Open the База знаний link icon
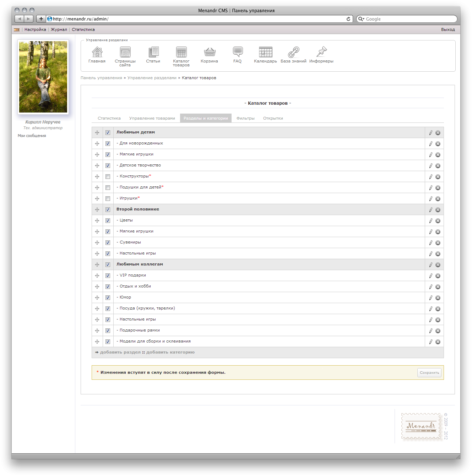This screenshot has height=476, width=472. click(293, 53)
